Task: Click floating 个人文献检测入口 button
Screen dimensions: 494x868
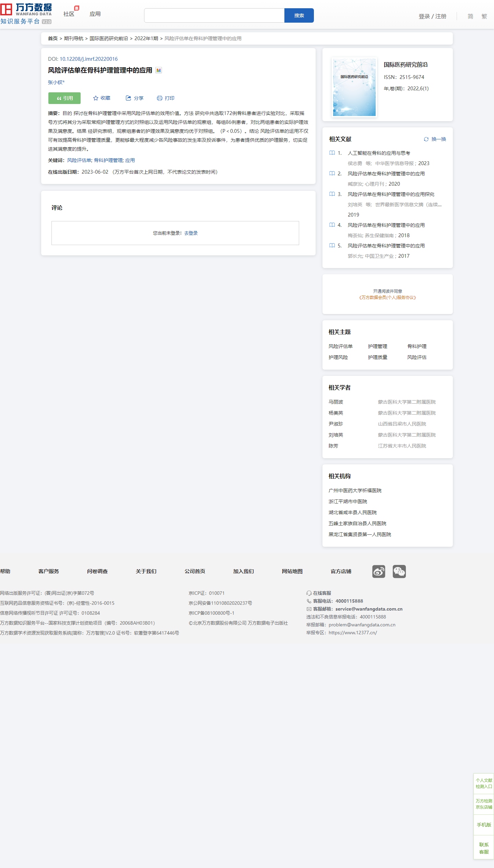Action: click(484, 783)
